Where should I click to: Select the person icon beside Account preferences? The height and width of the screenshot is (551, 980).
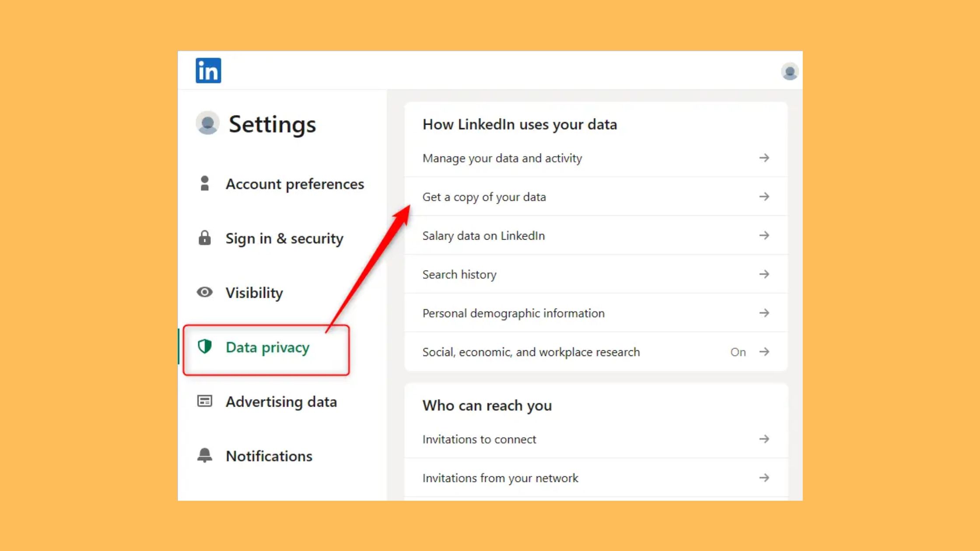coord(205,184)
